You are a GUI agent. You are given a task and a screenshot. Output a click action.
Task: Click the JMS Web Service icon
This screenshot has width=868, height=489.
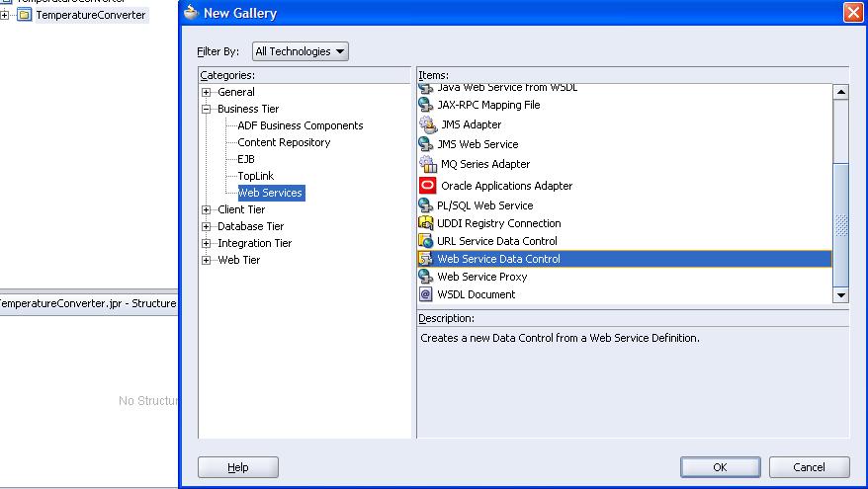(x=425, y=144)
